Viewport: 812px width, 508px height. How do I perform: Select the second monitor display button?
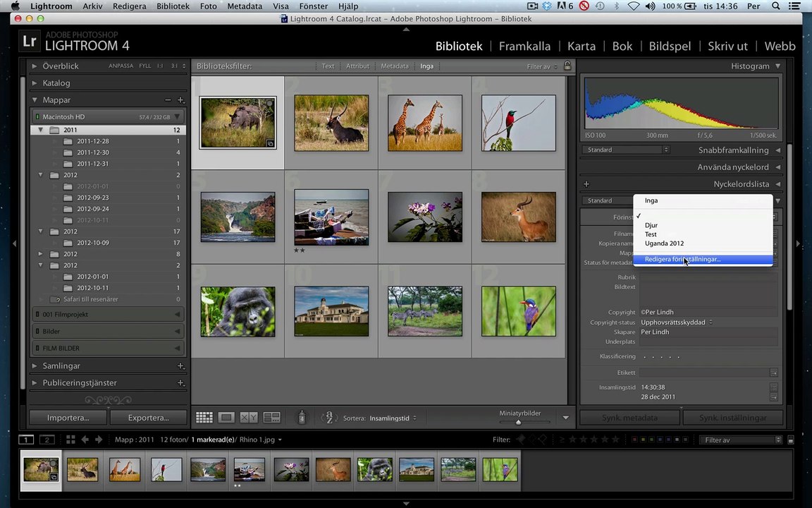point(47,440)
